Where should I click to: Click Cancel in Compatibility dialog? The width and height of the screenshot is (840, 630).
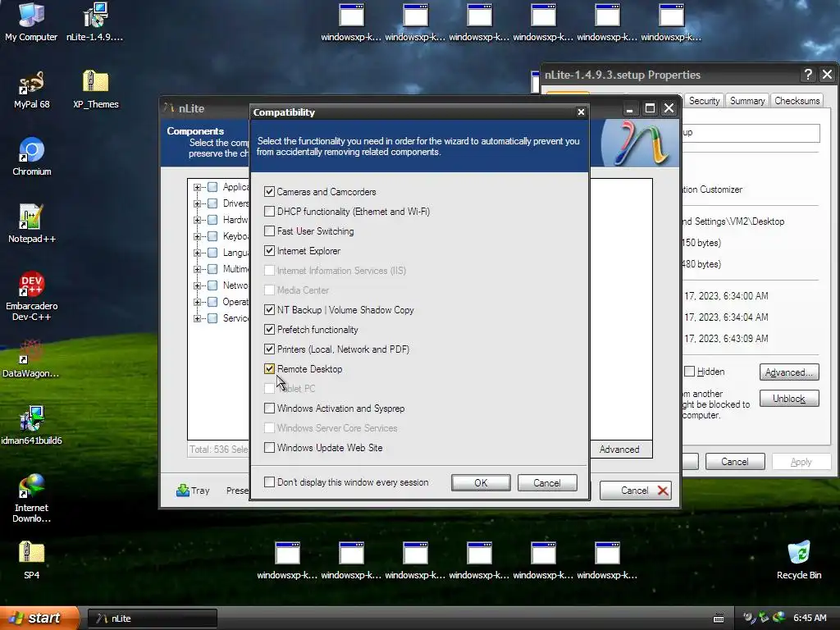547,482
